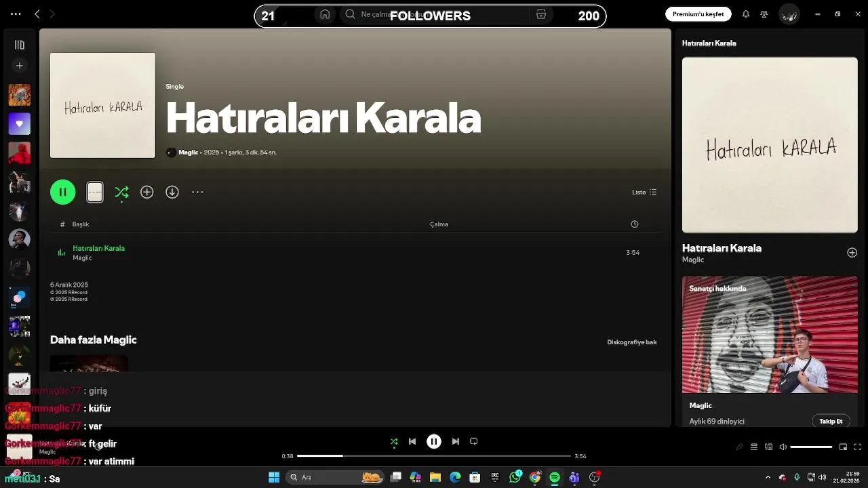Click Aylık 69 dinleyici text
This screenshot has width=868, height=488.
[x=717, y=422]
